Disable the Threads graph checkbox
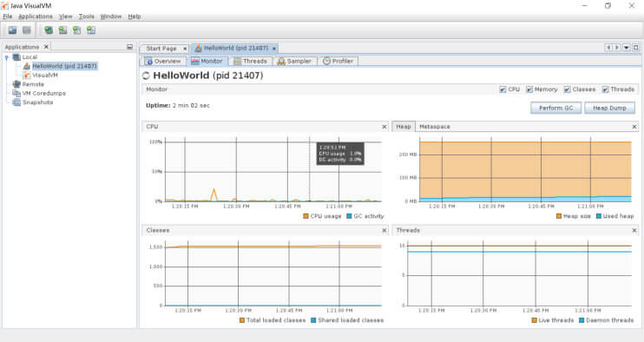This screenshot has width=644, height=342. (x=606, y=89)
